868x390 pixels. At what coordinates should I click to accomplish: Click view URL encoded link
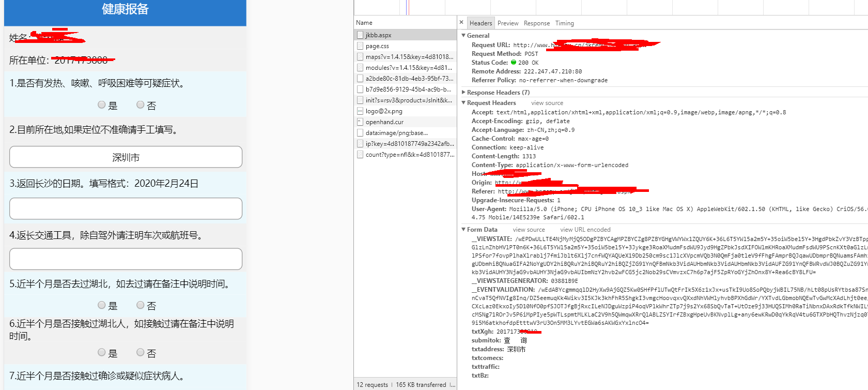click(585, 230)
